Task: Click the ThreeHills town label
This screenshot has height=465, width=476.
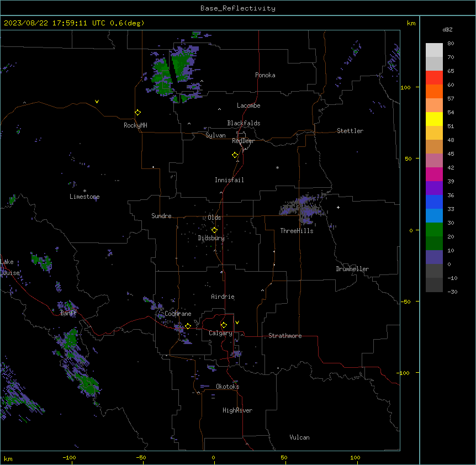Action: click(x=297, y=231)
